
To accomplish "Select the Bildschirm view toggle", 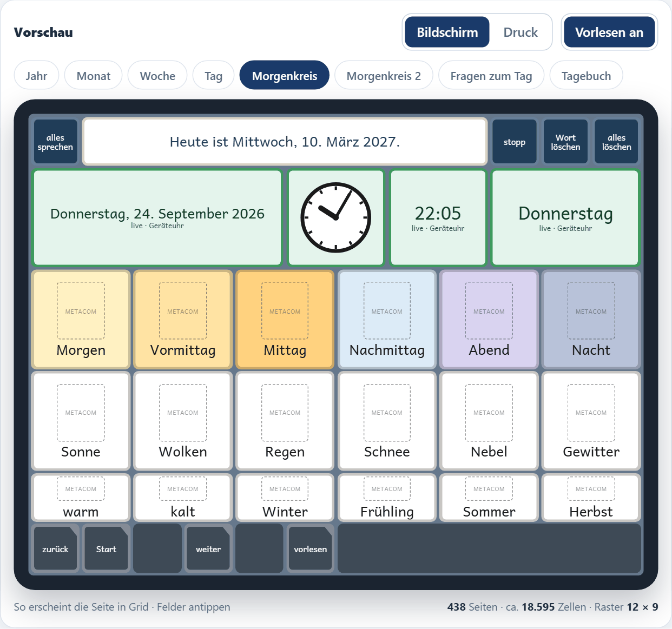I will [447, 32].
